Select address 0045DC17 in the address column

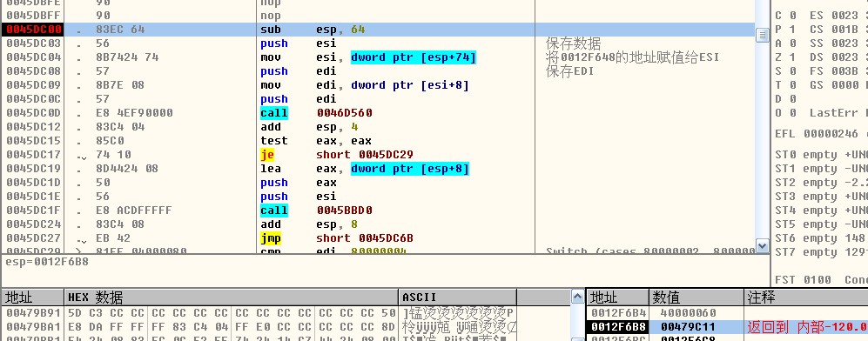[x=33, y=155]
